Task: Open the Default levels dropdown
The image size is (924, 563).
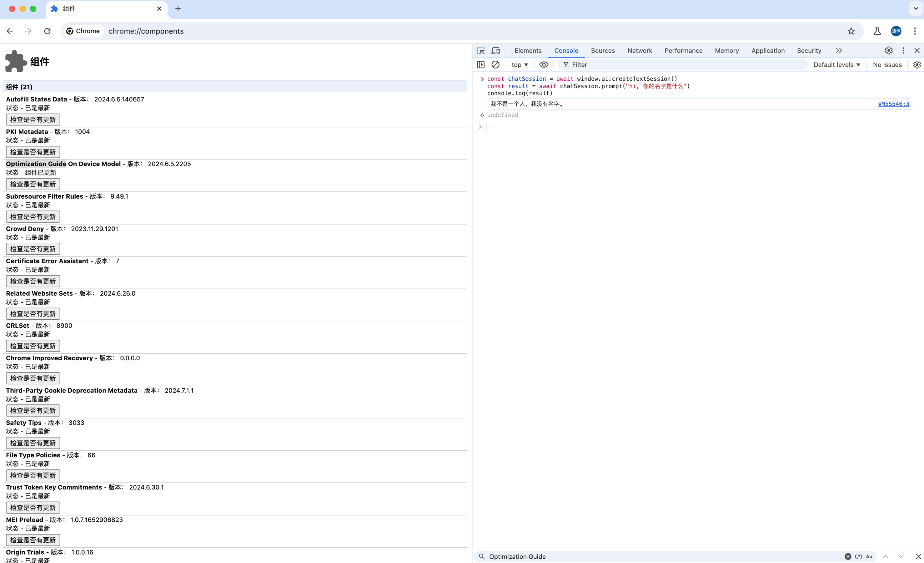Action: (x=836, y=64)
